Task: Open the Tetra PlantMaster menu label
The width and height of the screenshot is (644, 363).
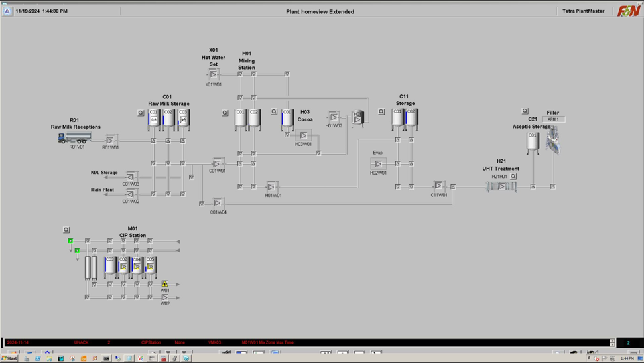Action: [x=584, y=11]
